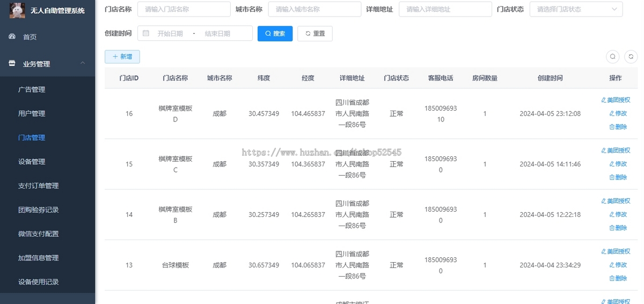This screenshot has width=644, height=304.
Task: Click the 创建时间 column header
Action: tap(550, 78)
